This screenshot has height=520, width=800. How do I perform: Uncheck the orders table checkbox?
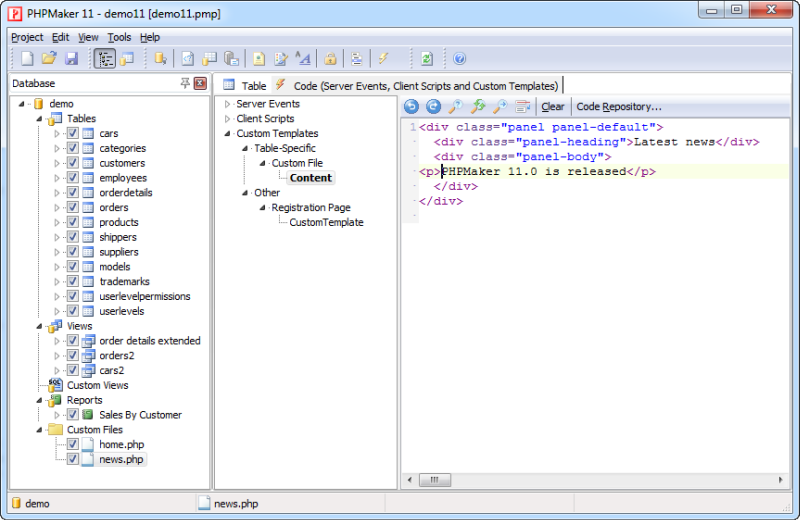(x=72, y=207)
